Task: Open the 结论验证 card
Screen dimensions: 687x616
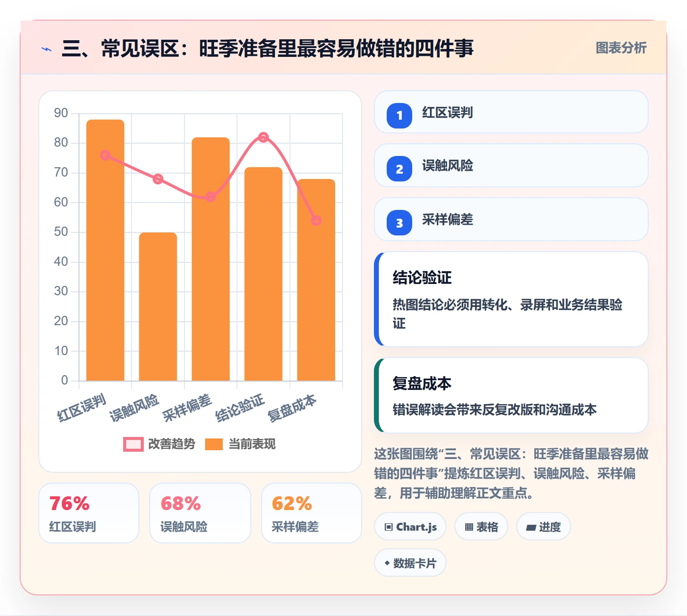Action: 511,299
